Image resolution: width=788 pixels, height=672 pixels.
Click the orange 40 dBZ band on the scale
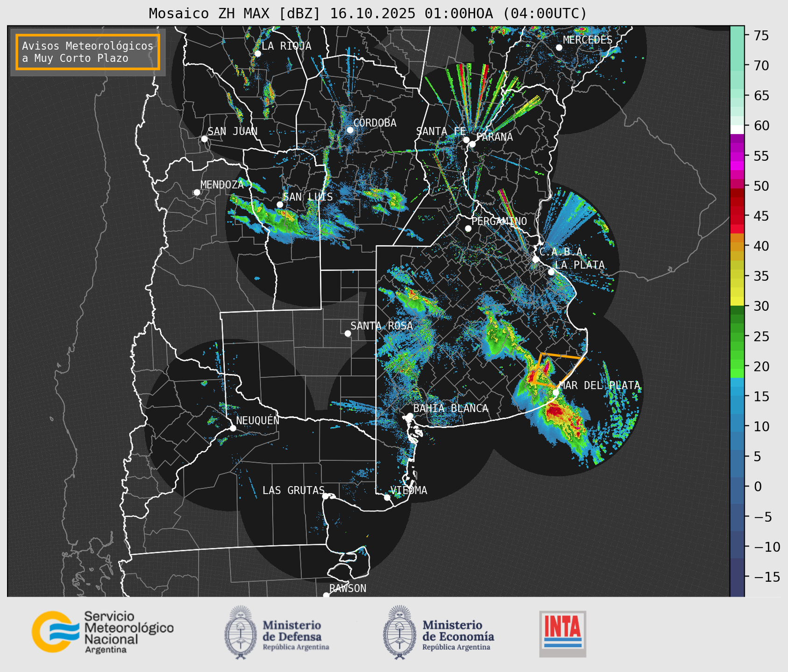pyautogui.click(x=737, y=246)
